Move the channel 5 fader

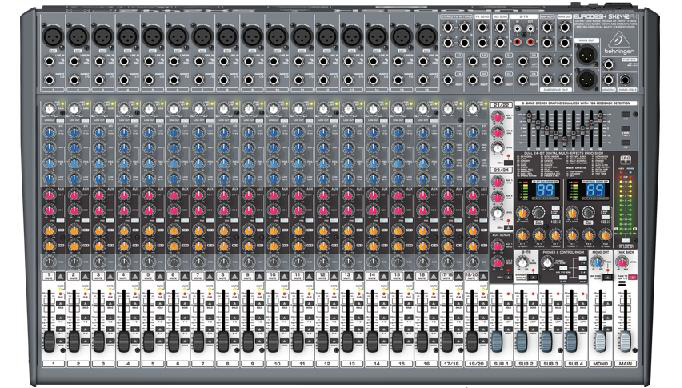[x=149, y=341]
